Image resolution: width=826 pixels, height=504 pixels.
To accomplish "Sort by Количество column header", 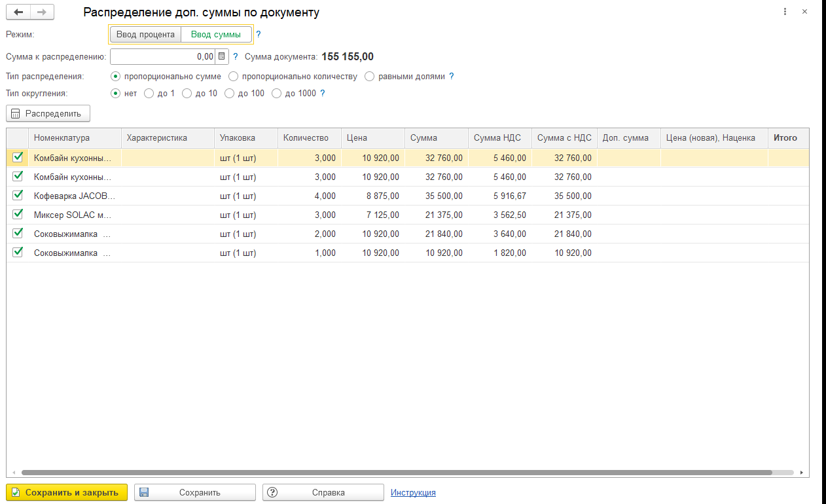I will [x=310, y=138].
